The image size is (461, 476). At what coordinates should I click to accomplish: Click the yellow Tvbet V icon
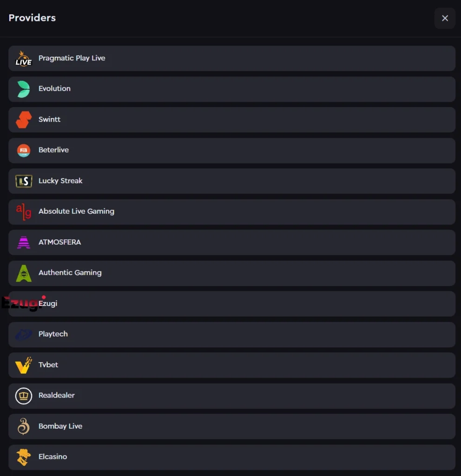tap(23, 365)
